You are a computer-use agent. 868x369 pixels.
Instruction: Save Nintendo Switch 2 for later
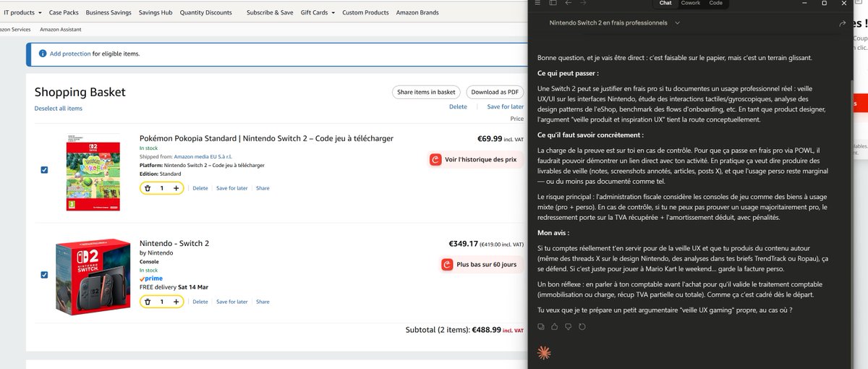(232, 302)
